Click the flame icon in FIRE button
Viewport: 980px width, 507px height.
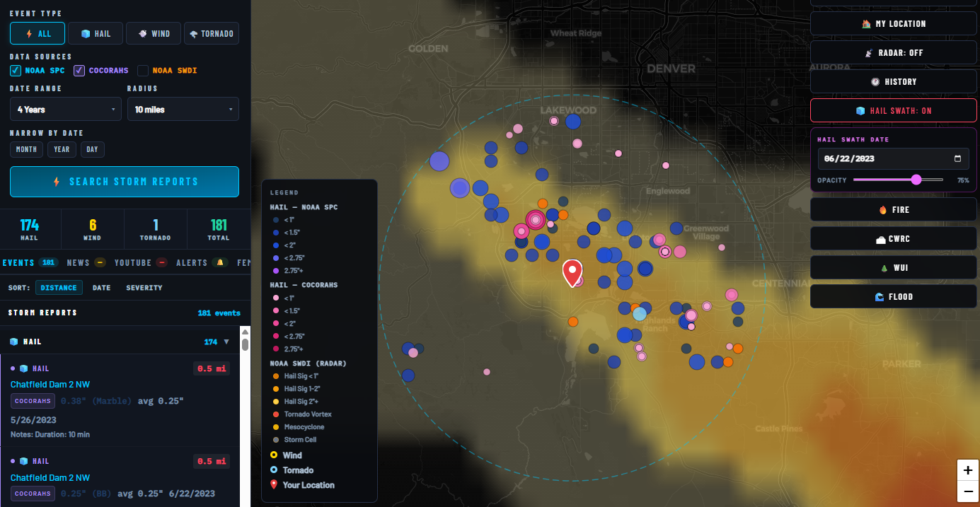pyautogui.click(x=882, y=209)
